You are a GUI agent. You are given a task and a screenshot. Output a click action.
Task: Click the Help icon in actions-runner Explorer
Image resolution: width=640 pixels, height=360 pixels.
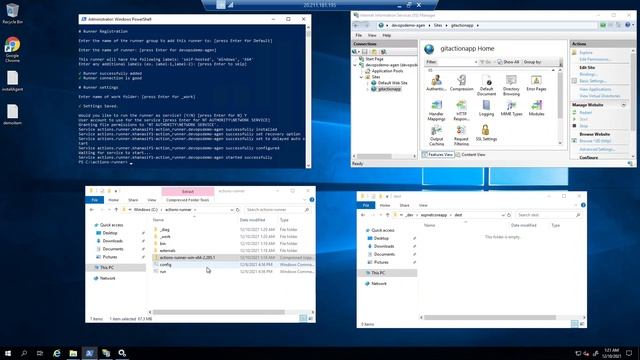coord(312,200)
